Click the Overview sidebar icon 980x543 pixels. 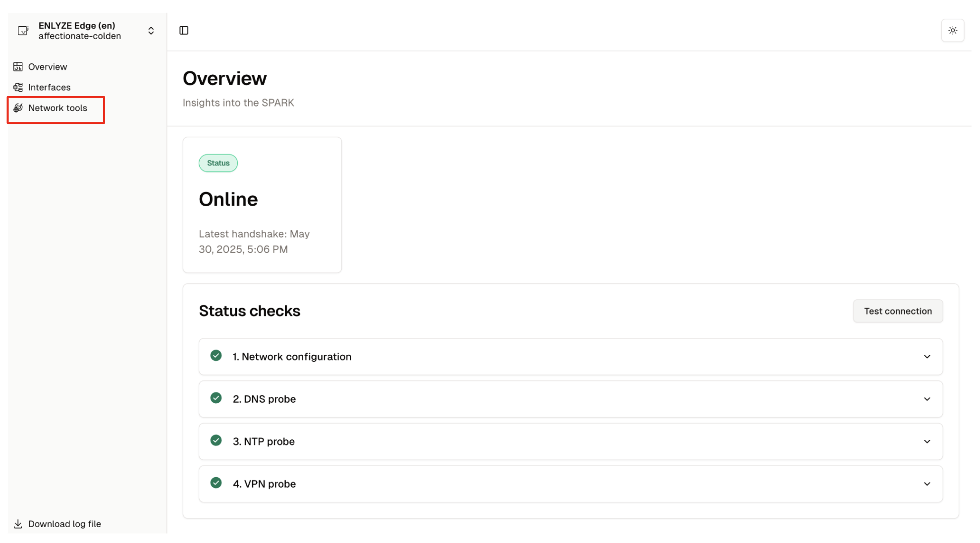[18, 67]
